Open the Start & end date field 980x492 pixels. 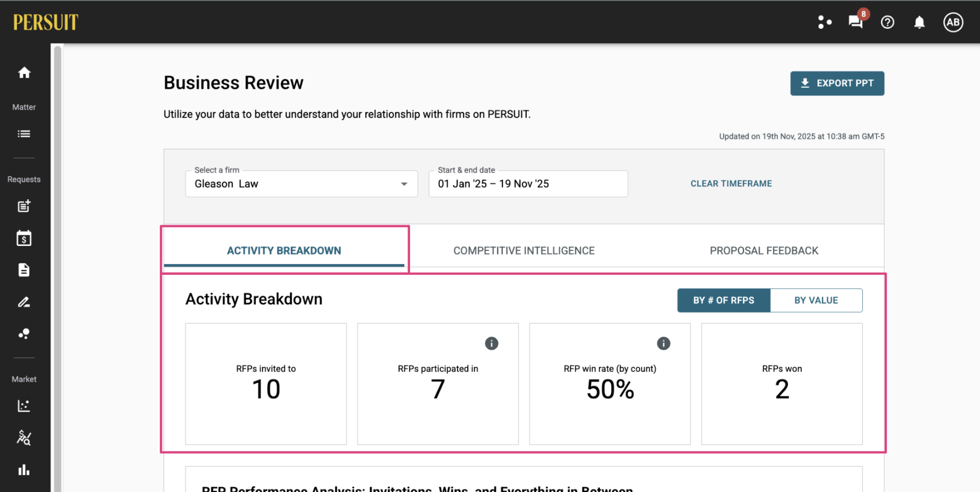pos(528,184)
